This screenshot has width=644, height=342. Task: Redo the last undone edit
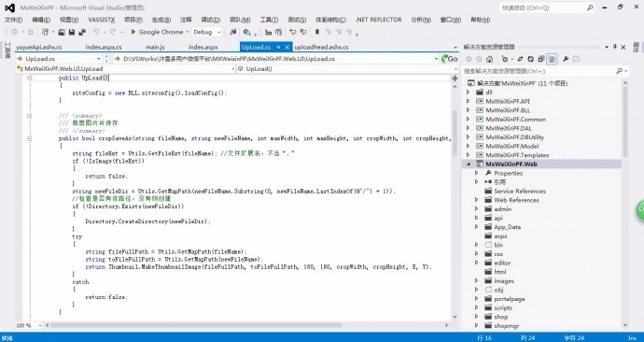coord(113,32)
